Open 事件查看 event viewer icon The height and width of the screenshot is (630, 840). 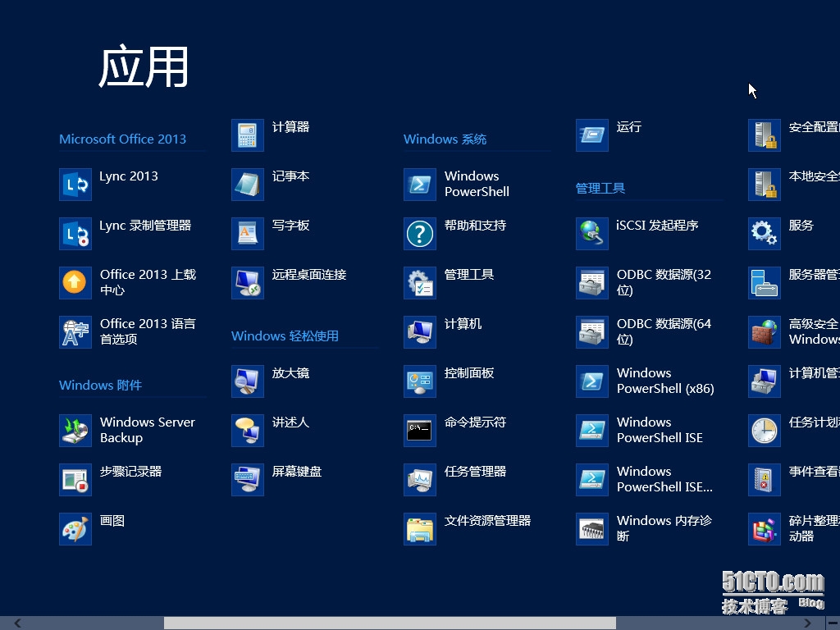point(765,480)
